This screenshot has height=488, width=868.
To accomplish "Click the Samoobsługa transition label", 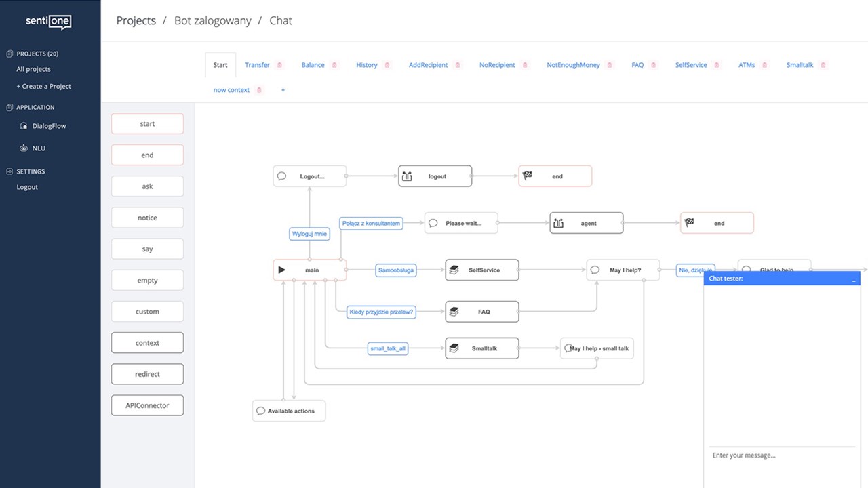I will coord(396,270).
